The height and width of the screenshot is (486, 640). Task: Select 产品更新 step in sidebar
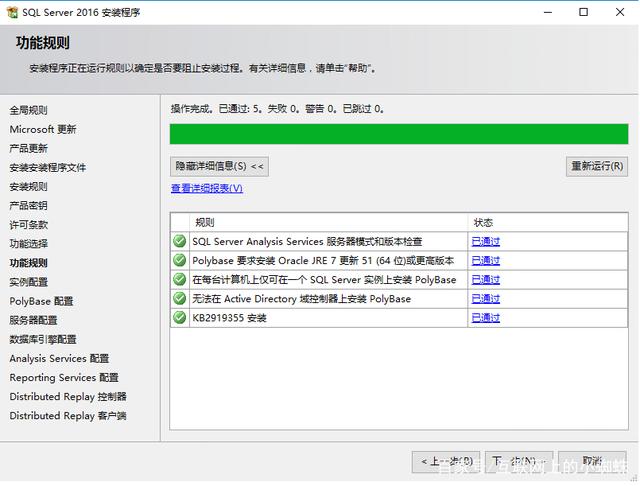click(29, 149)
